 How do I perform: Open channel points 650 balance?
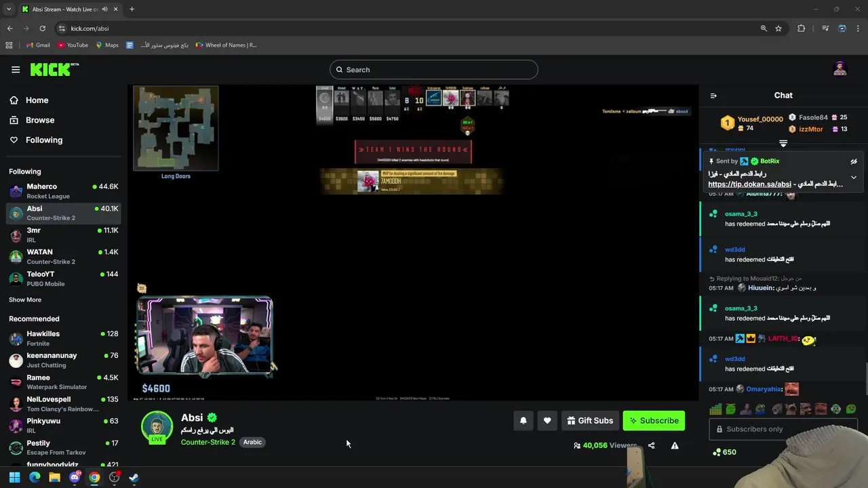(x=724, y=452)
